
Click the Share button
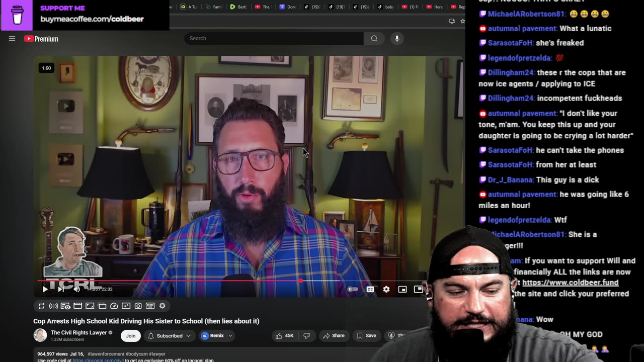point(334,336)
